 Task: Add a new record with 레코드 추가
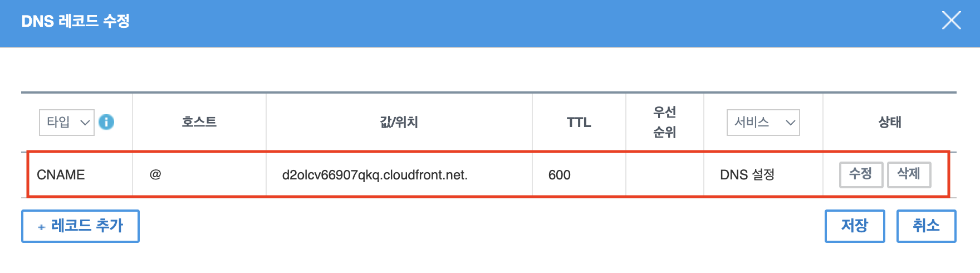tap(80, 226)
